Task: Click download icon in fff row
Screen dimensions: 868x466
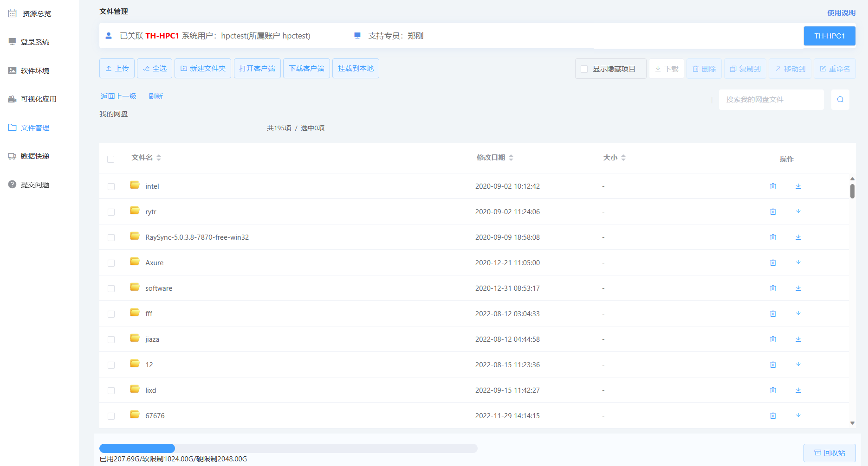Action: 798,313
